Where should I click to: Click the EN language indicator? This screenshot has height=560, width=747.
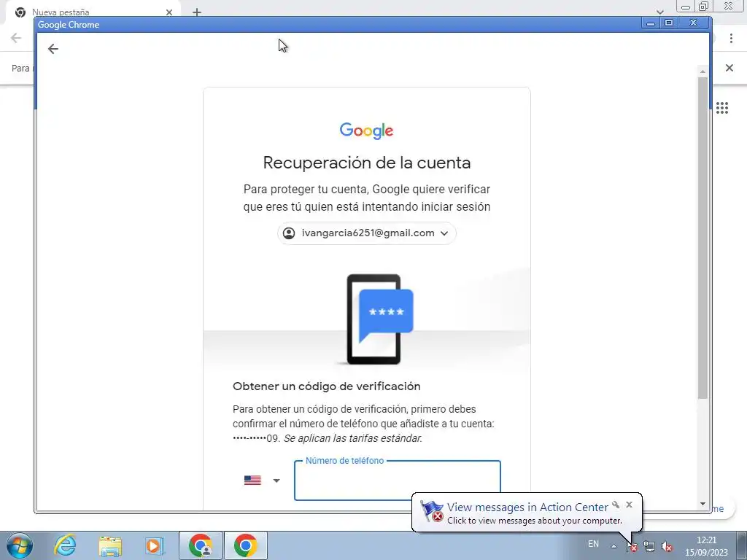(x=593, y=544)
